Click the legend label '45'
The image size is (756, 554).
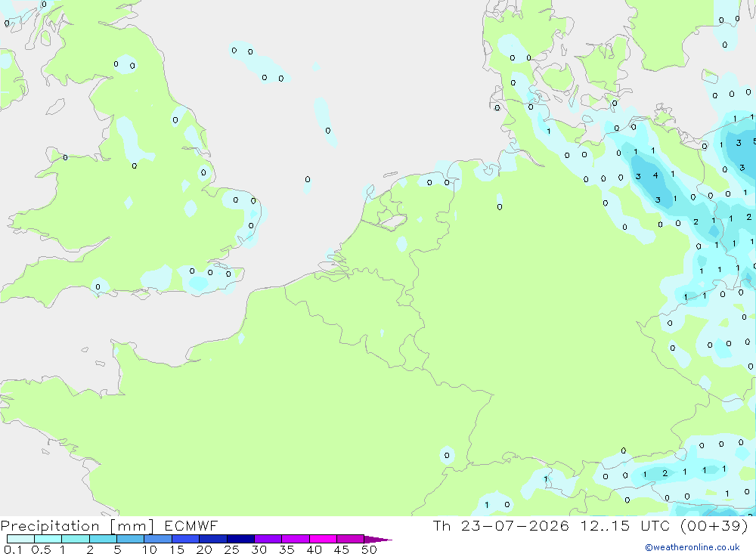click(342, 549)
